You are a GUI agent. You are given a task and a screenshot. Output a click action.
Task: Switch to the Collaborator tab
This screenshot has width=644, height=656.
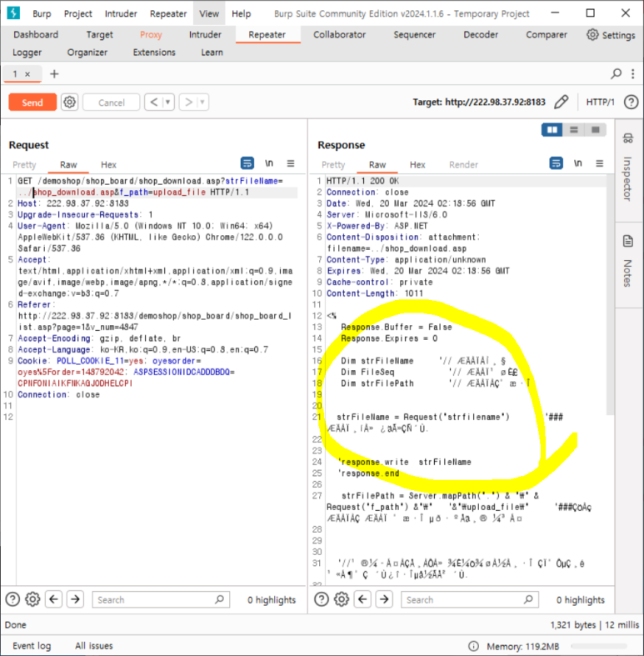(340, 34)
